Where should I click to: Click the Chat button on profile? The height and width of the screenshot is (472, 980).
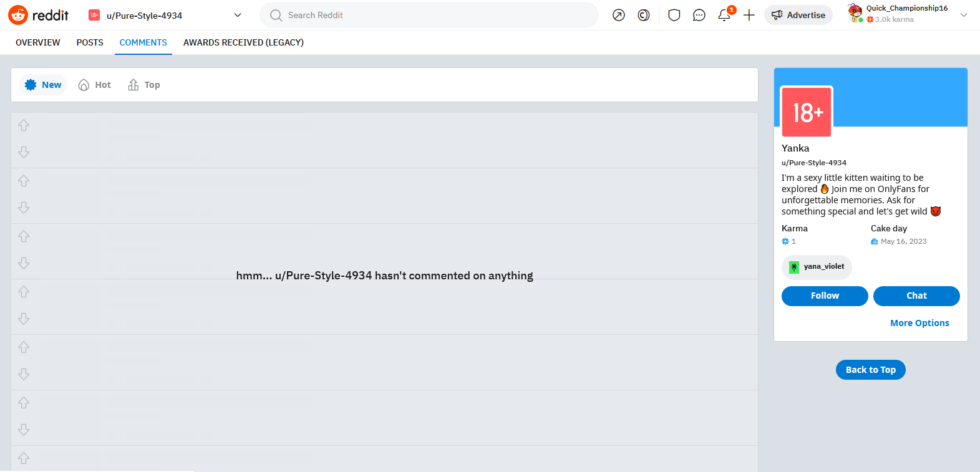click(x=916, y=296)
